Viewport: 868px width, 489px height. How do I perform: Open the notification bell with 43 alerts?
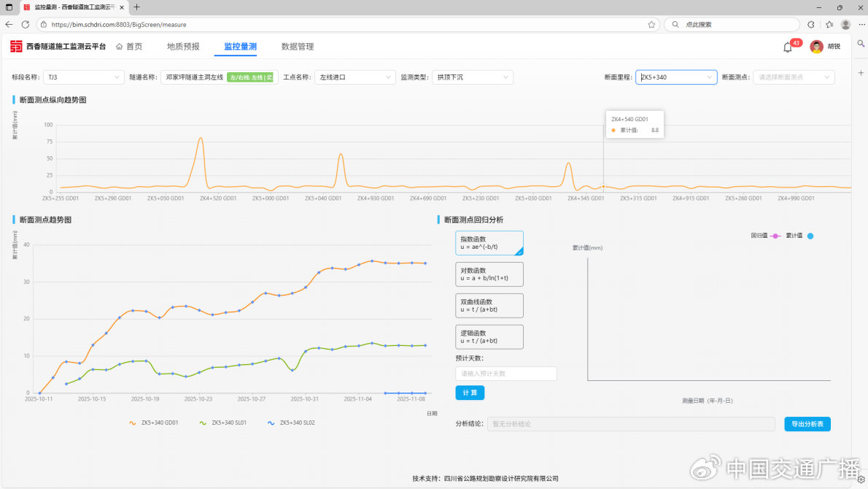(x=788, y=47)
